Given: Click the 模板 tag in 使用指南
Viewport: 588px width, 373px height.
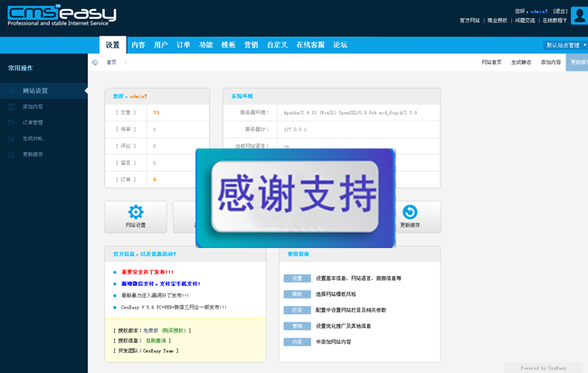Looking at the screenshot, I should click(x=297, y=294).
